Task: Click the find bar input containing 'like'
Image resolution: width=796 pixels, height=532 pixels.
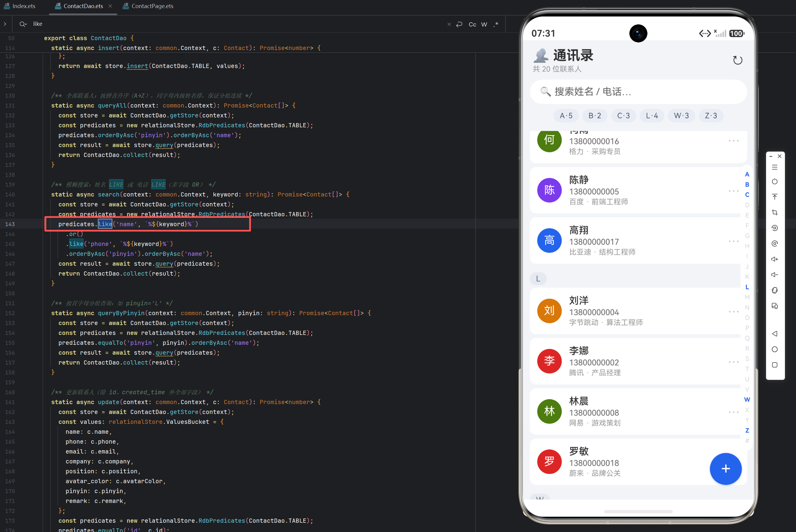Action: (237, 24)
